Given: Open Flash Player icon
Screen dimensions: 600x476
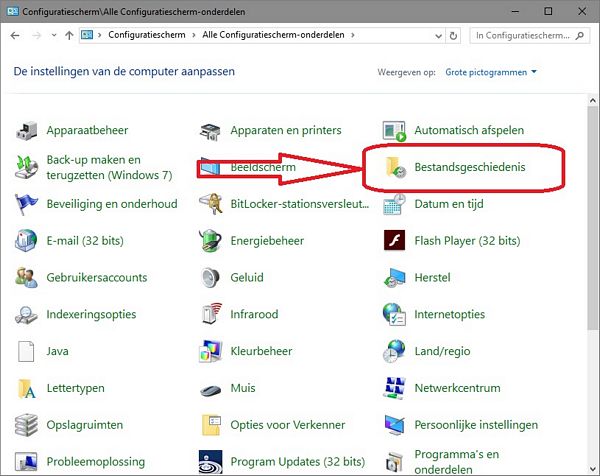Looking at the screenshot, I should pos(394,240).
